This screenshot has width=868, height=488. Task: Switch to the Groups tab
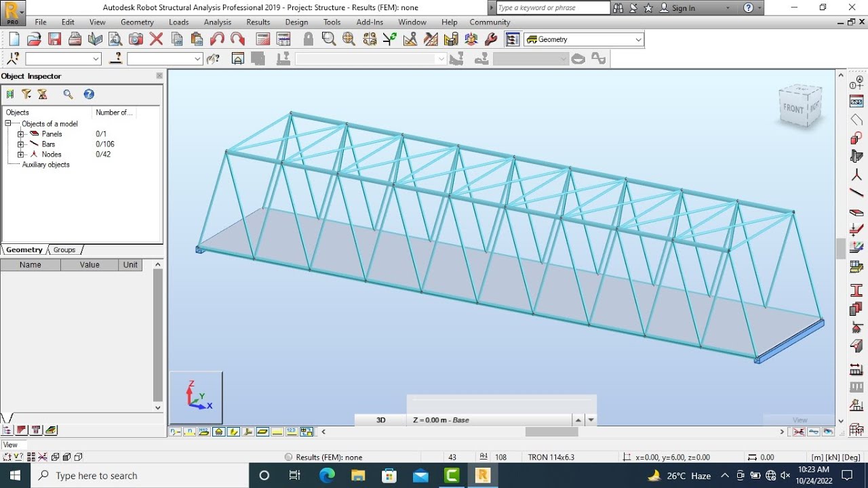point(64,250)
